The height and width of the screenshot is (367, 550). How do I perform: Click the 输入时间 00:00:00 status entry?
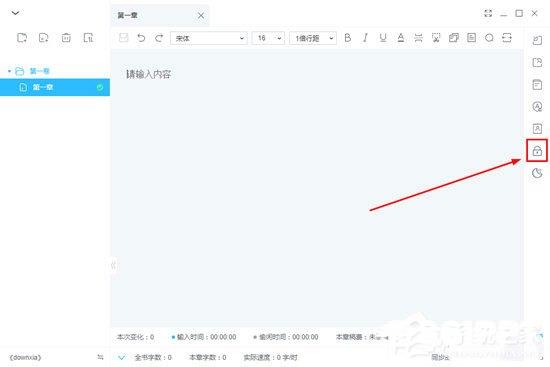[x=204, y=337]
